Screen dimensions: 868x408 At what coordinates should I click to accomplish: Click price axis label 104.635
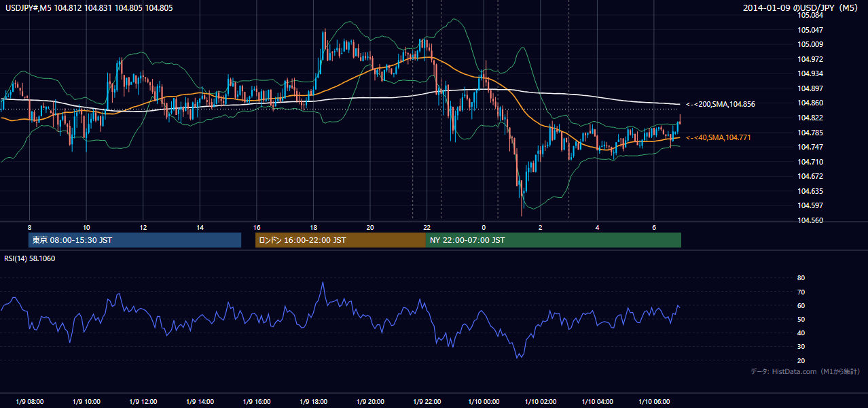tap(810, 191)
